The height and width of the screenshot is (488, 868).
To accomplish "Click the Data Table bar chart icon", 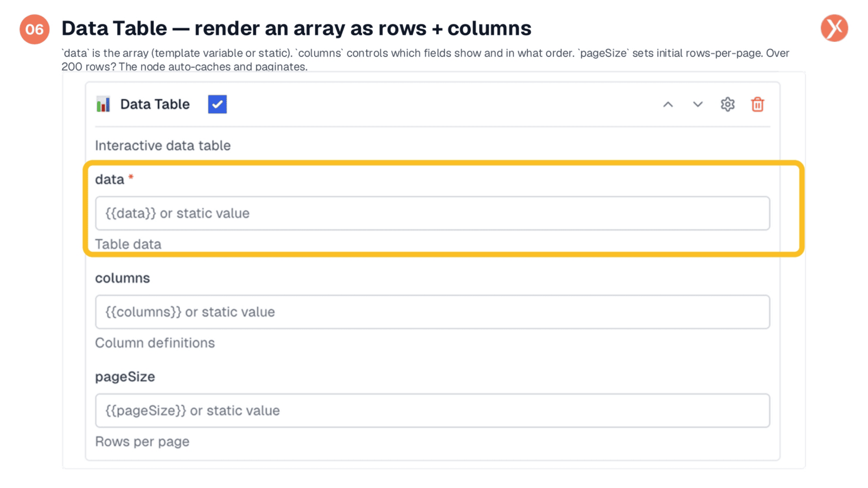I will pos(103,104).
